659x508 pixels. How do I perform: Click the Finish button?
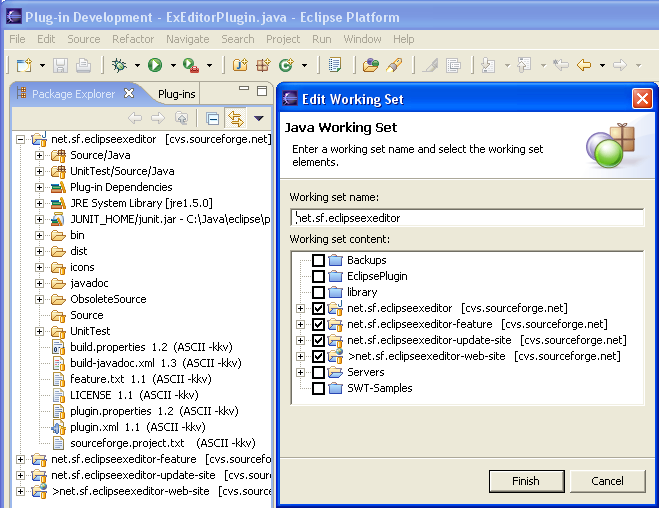click(526, 481)
